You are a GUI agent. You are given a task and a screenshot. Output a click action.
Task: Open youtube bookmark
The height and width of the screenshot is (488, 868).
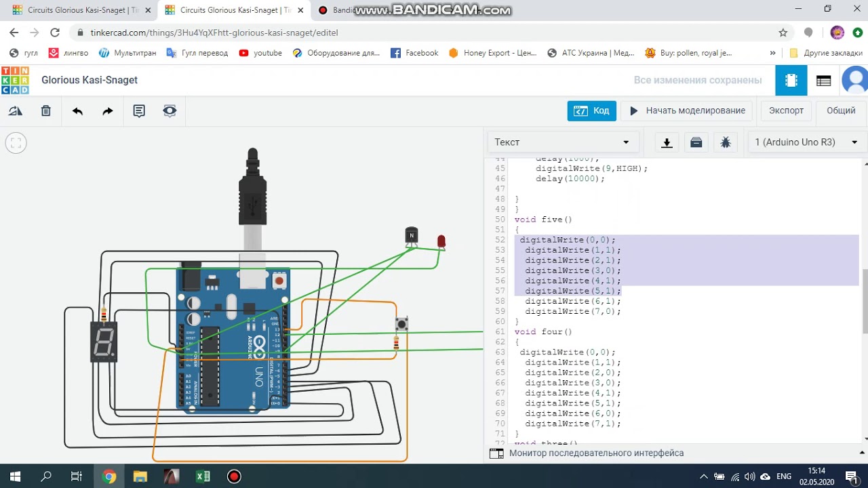260,53
